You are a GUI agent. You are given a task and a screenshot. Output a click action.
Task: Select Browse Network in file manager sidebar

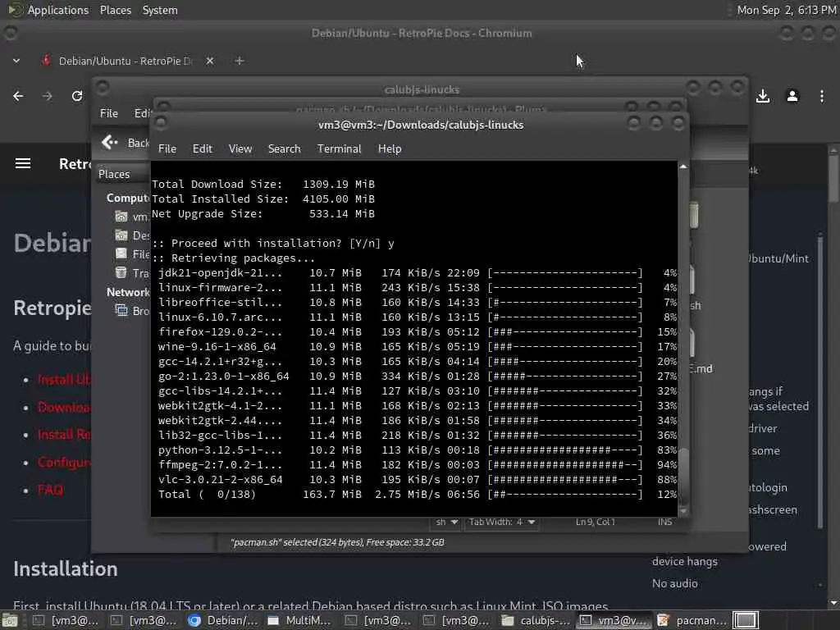tap(132, 311)
